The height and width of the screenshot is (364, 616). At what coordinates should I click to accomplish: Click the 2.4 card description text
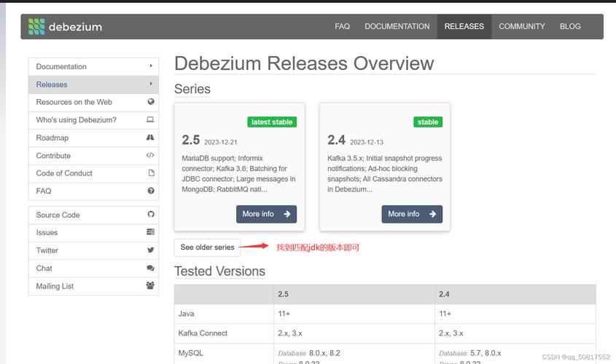(385, 174)
